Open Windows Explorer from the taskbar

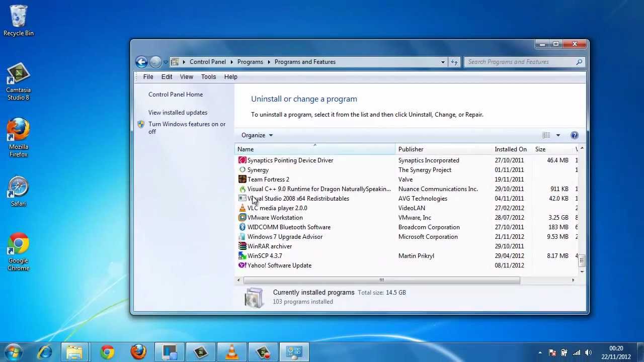tap(75, 352)
